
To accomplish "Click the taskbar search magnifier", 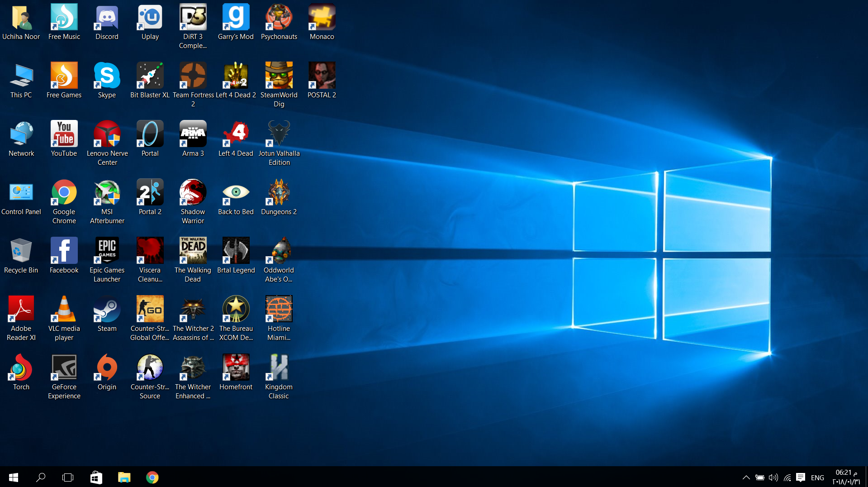I will click(x=41, y=477).
